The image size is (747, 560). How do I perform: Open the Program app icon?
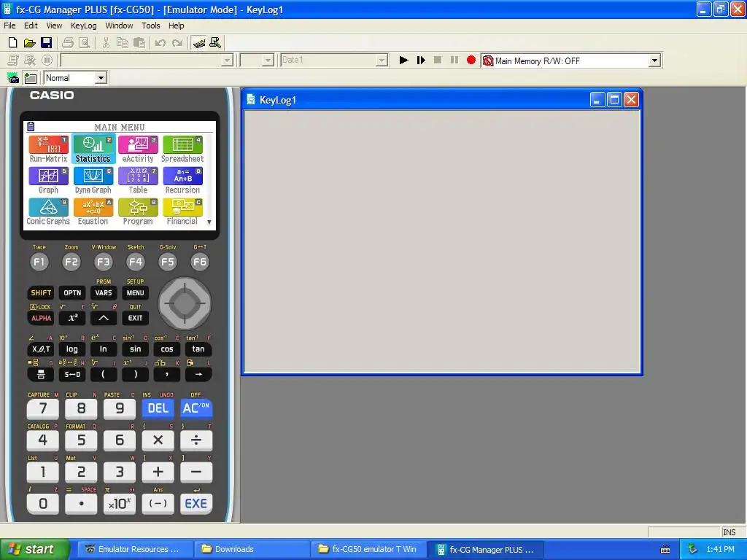click(138, 212)
